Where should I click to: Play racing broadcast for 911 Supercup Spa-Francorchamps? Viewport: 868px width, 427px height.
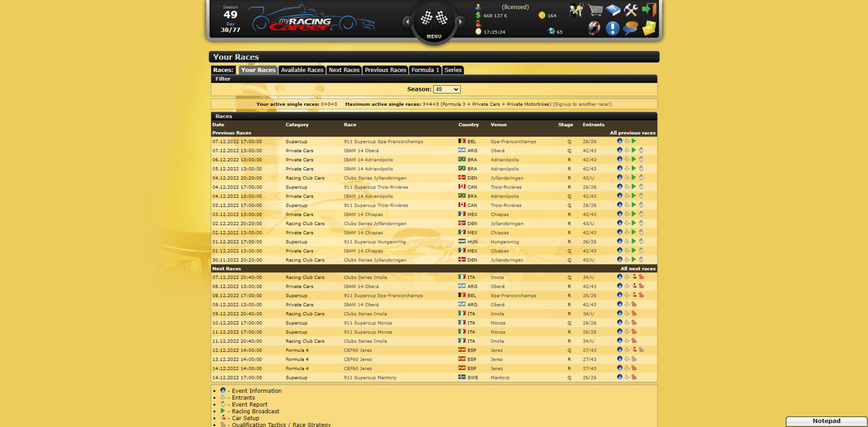(x=634, y=141)
